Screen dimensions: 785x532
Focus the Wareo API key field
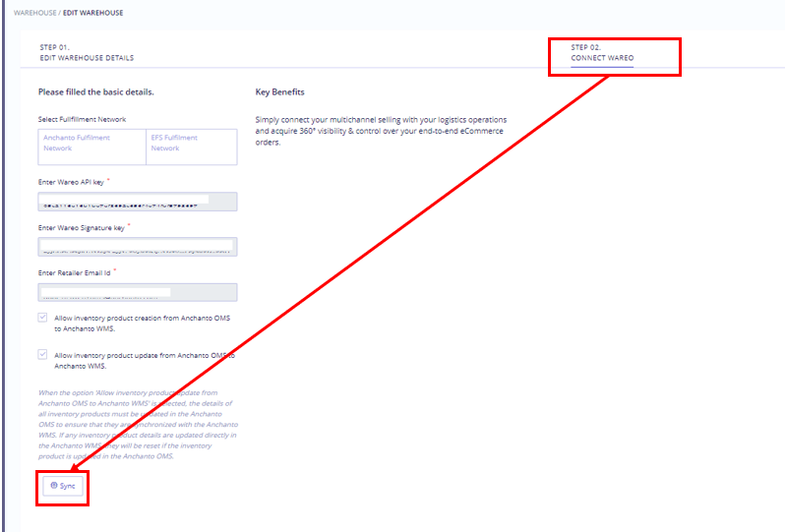pyautogui.click(x=138, y=202)
